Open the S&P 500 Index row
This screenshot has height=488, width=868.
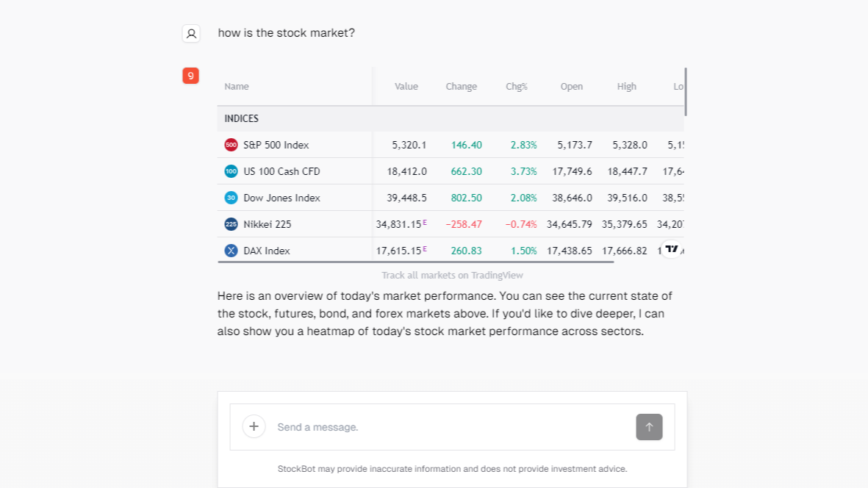pyautogui.click(x=276, y=145)
